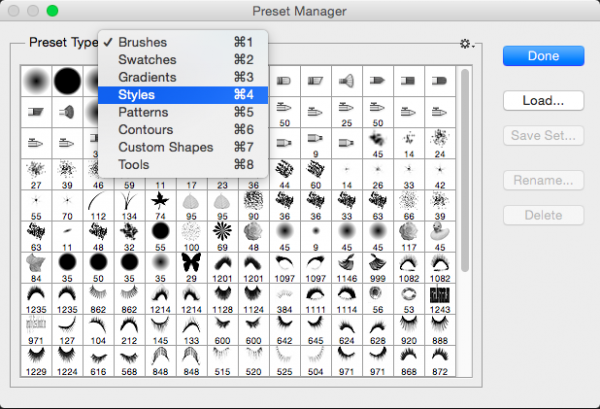Select the butterfly brush preset

[190, 264]
